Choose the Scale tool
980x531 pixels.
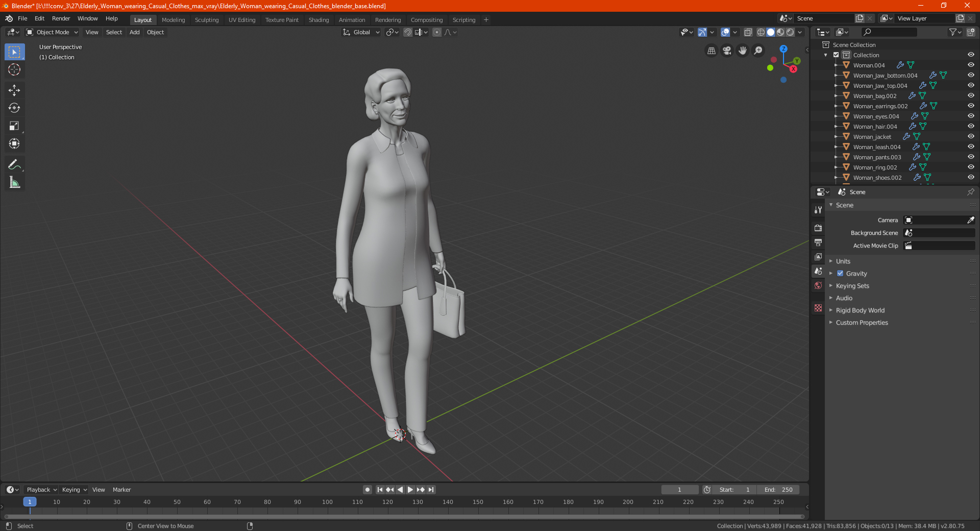14,126
